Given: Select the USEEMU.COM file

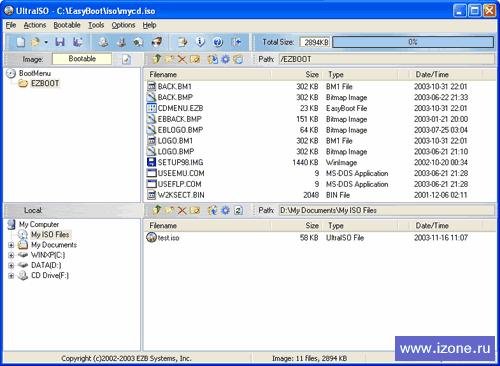Looking at the screenshot, I should (x=181, y=173).
